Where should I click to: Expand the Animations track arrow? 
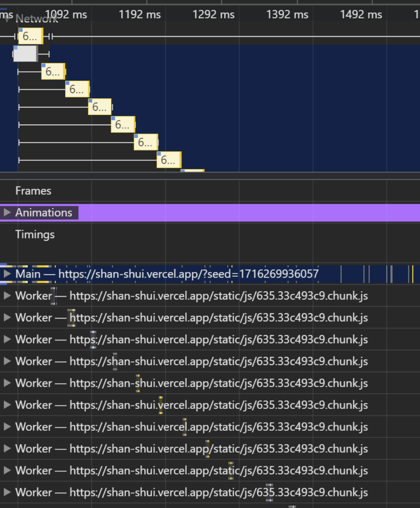click(x=7, y=212)
